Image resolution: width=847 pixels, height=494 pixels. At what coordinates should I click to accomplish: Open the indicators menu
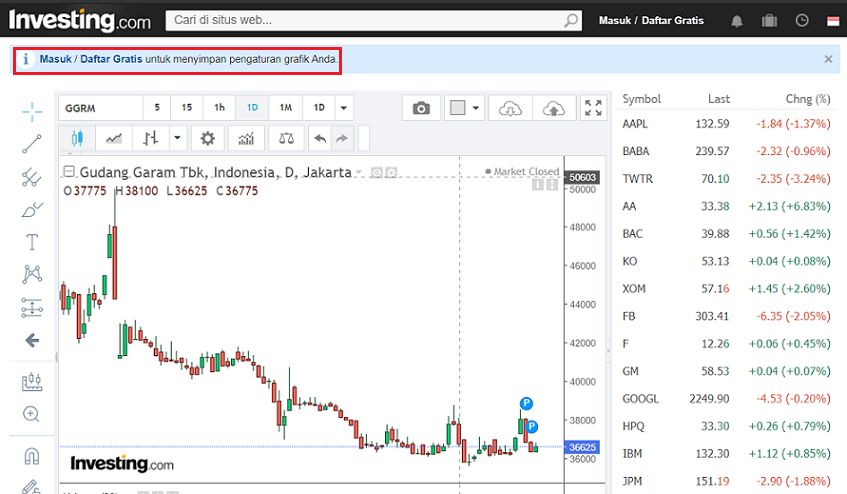pos(246,139)
